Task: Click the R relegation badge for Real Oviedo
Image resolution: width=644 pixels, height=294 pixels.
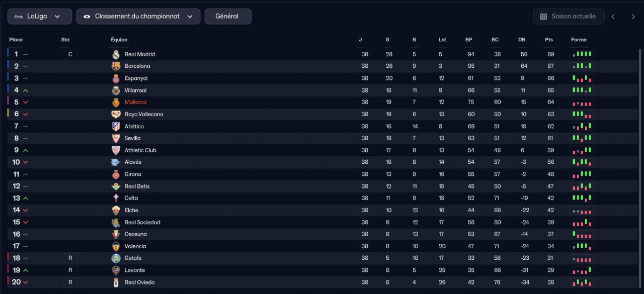Action: pos(70,282)
